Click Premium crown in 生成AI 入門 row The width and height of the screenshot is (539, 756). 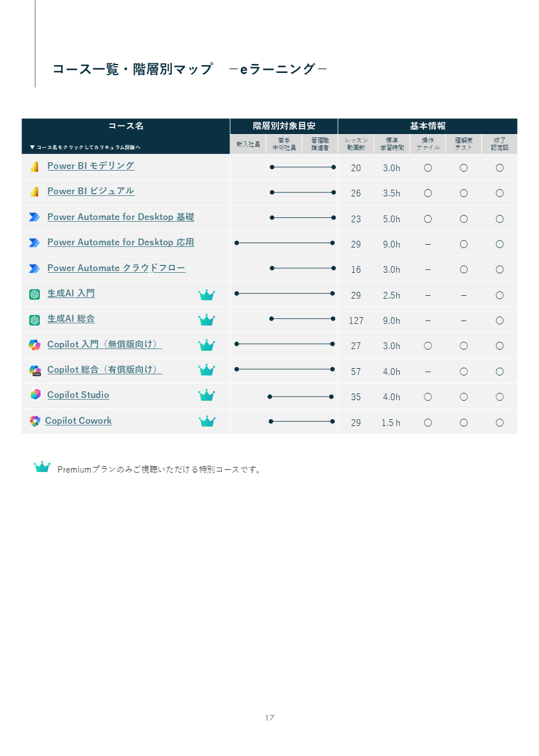click(207, 295)
